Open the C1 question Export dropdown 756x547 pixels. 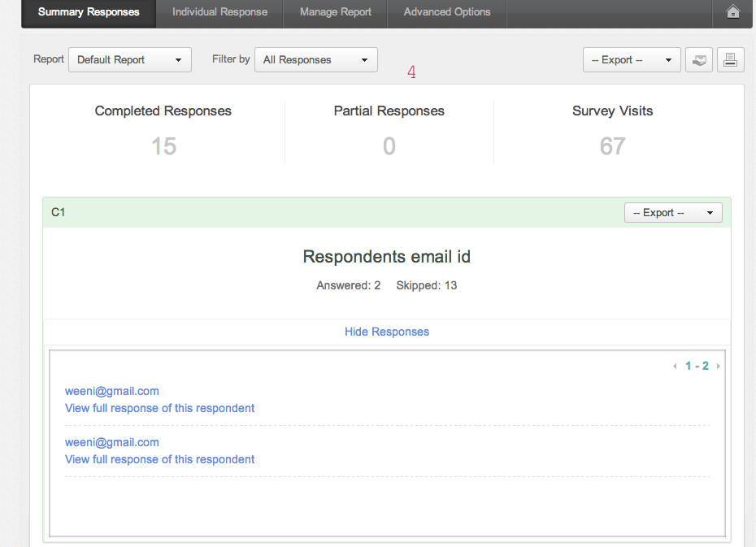click(673, 213)
